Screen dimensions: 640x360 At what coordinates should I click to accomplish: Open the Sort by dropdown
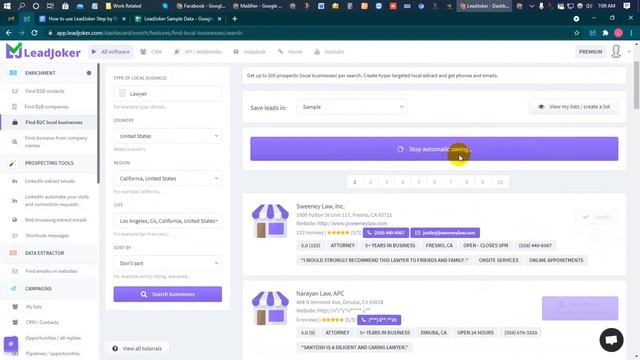(168, 263)
